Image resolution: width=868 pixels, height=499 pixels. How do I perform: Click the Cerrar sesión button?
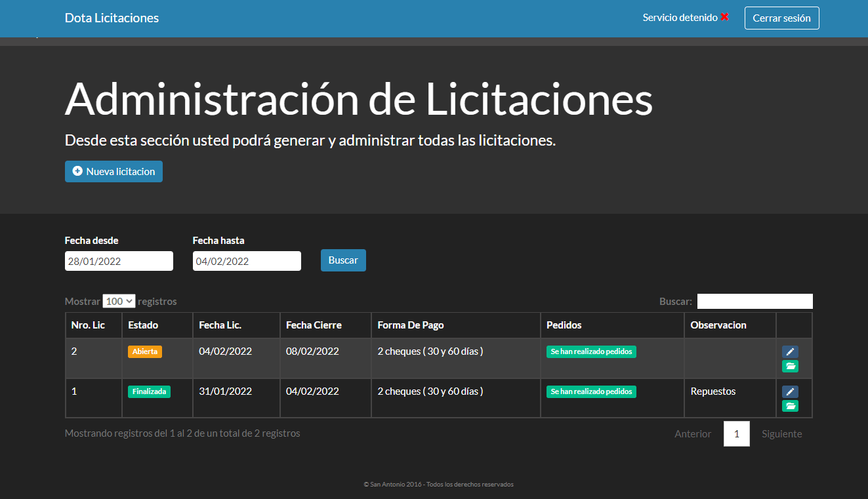point(781,18)
